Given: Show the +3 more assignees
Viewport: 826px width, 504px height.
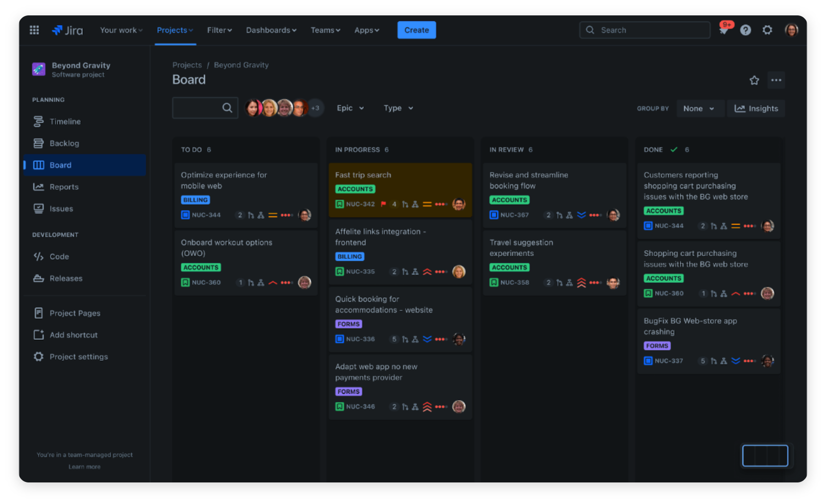Looking at the screenshot, I should point(315,108).
